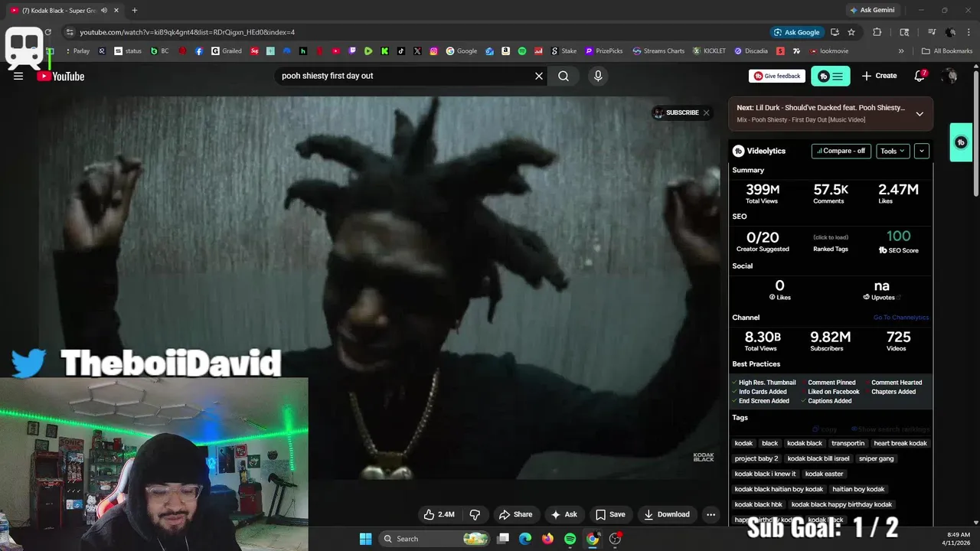Open the Create menu
This screenshot has width=980, height=551.
coord(879,76)
